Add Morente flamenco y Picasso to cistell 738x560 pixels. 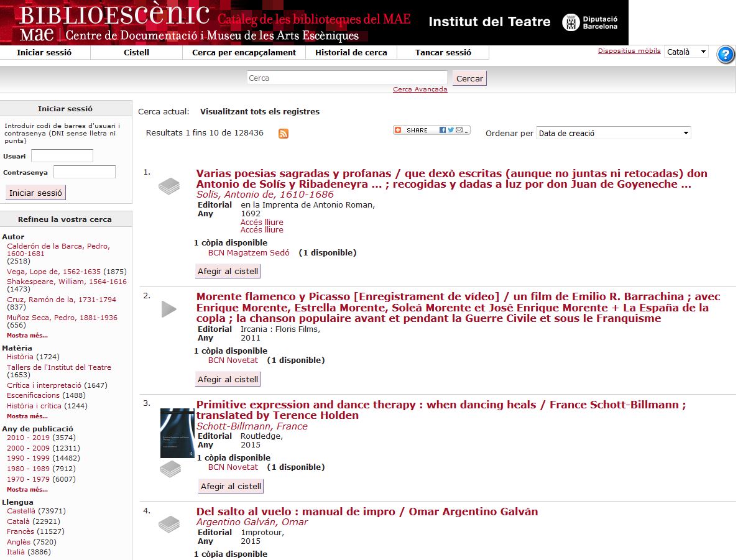[x=228, y=380]
